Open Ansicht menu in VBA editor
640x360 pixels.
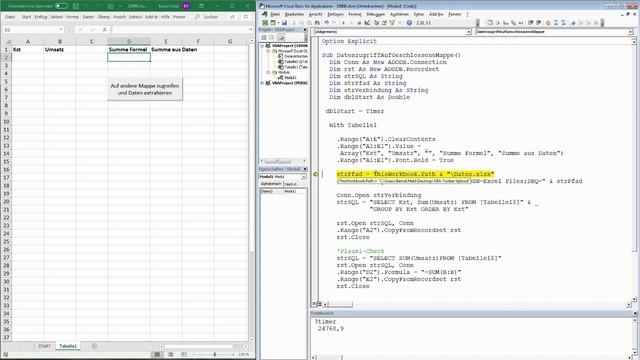316,14
